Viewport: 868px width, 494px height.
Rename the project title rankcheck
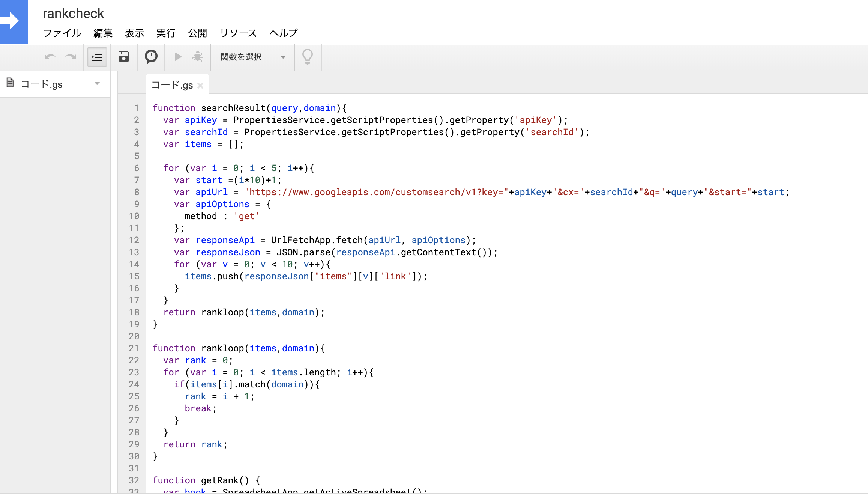point(73,14)
